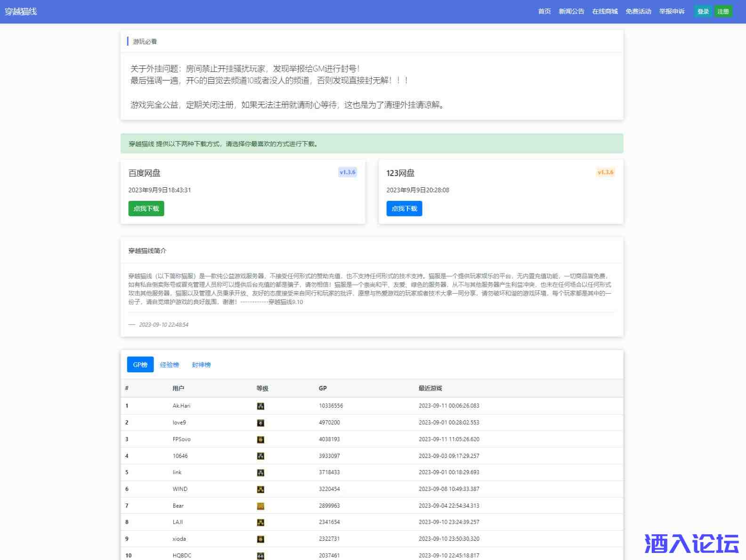Visit 免费活动 from the navigation bar
746x560 pixels.
(x=638, y=11)
